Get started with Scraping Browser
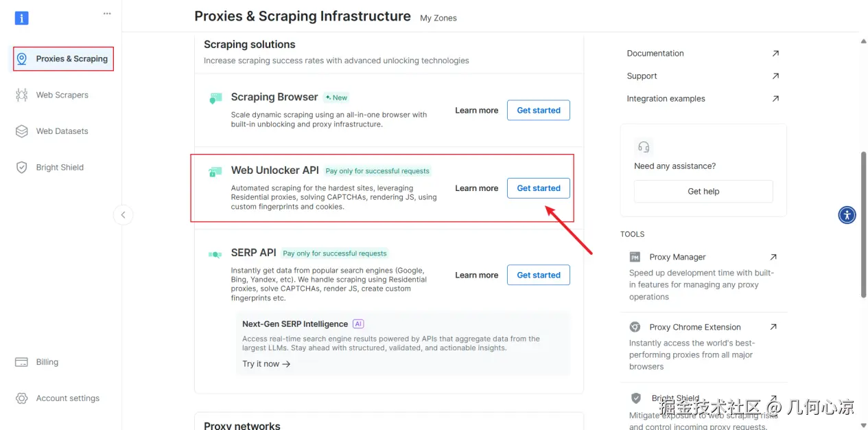The width and height of the screenshot is (868, 430). coord(538,110)
